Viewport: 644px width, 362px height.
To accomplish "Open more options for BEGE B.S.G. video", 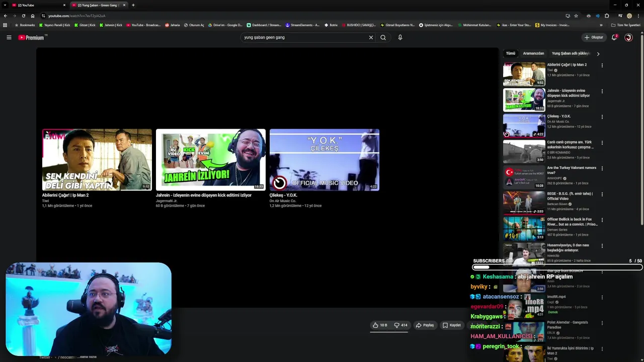I will [602, 194].
